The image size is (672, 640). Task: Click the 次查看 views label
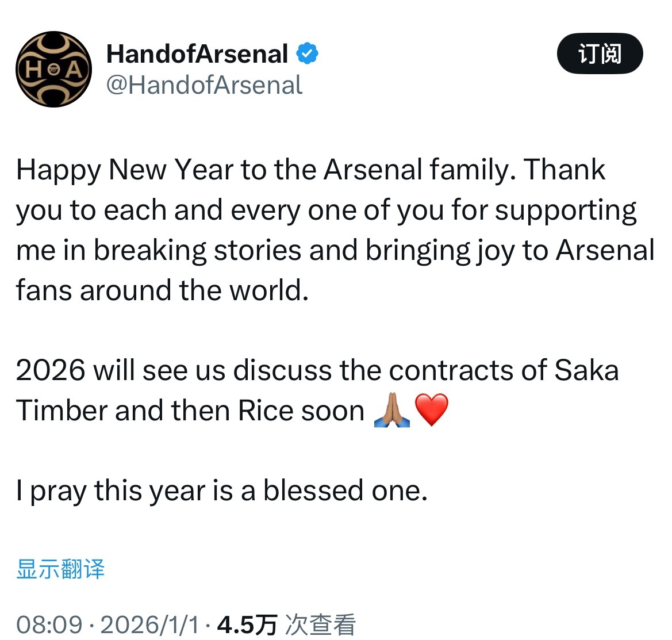(321, 624)
